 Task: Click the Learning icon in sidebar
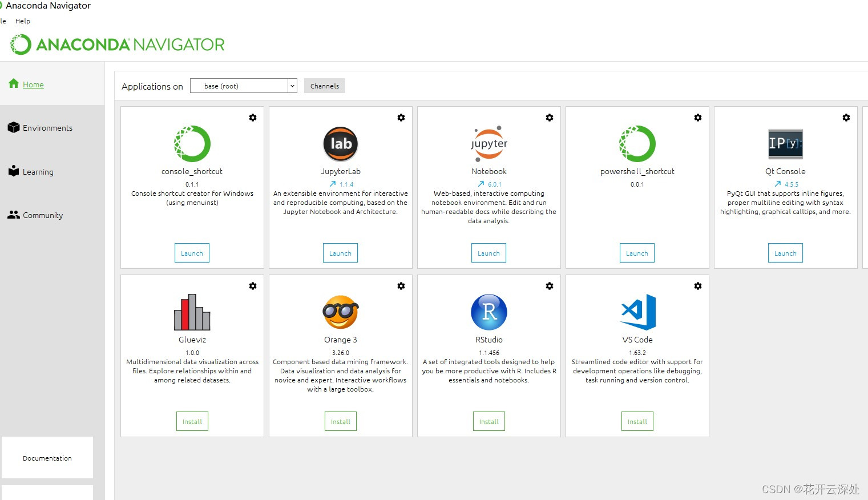coord(14,171)
